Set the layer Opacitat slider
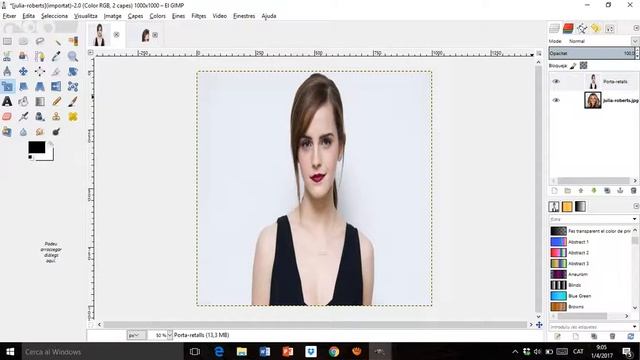The image size is (640, 360). click(591, 53)
